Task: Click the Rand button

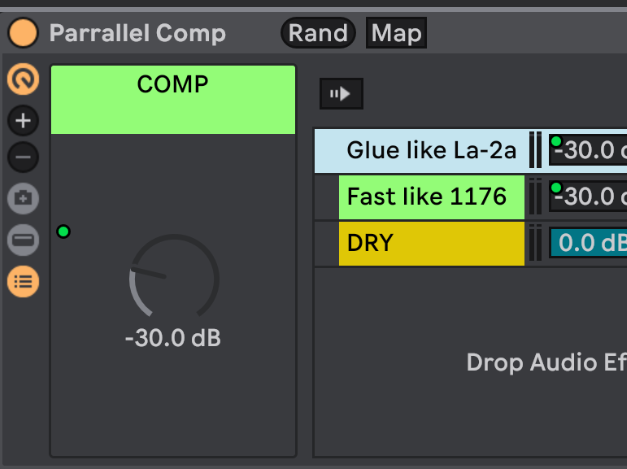Action: 318,33
